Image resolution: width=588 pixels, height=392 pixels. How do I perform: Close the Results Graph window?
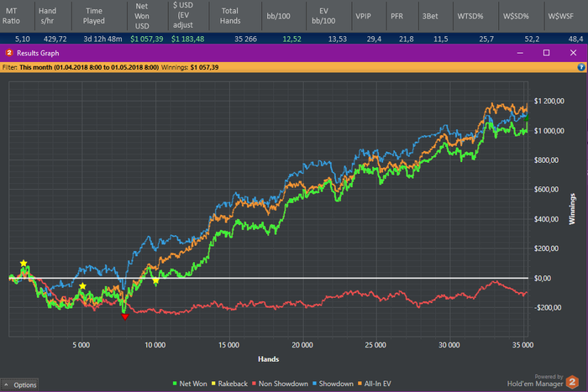pyautogui.click(x=573, y=53)
